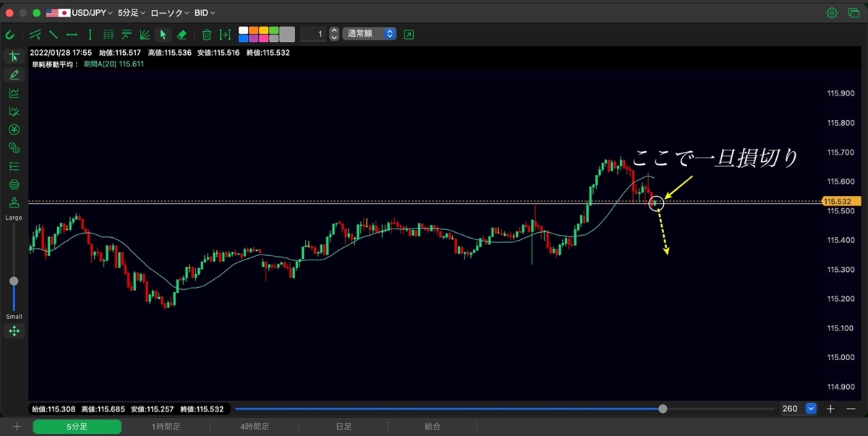Open the settings gear icon
868x436 pixels.
[832, 13]
